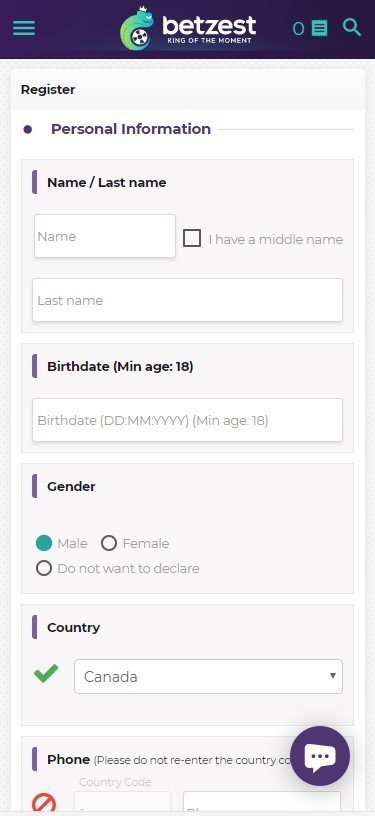The width and height of the screenshot is (375, 816).
Task: Click the search magnifier icon
Action: [x=352, y=27]
